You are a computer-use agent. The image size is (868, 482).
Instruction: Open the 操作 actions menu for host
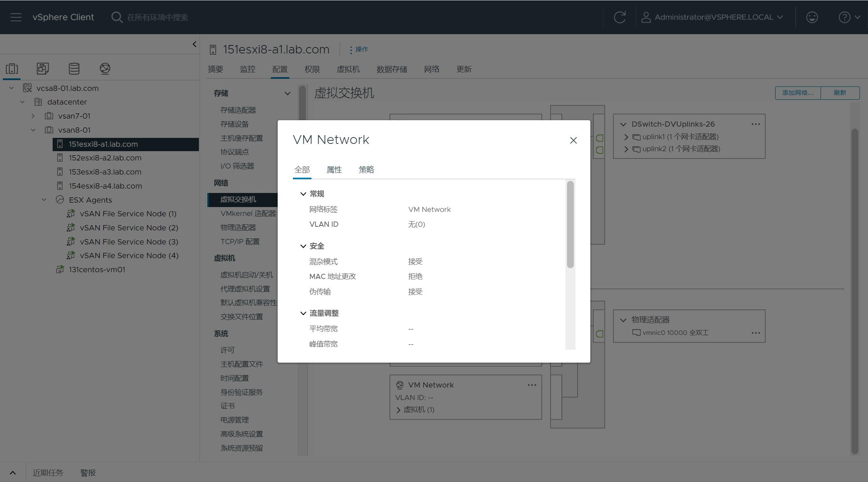359,49
